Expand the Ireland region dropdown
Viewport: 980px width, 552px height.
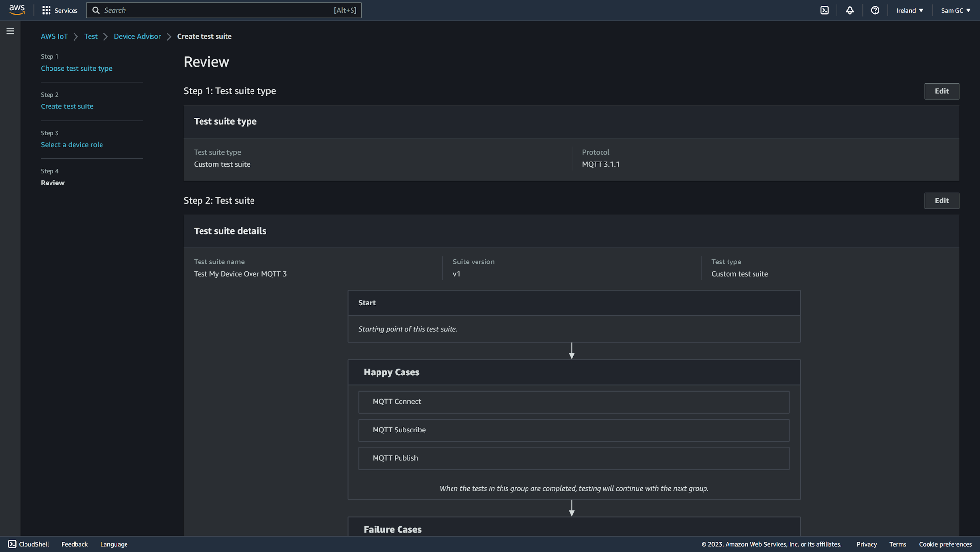909,10
